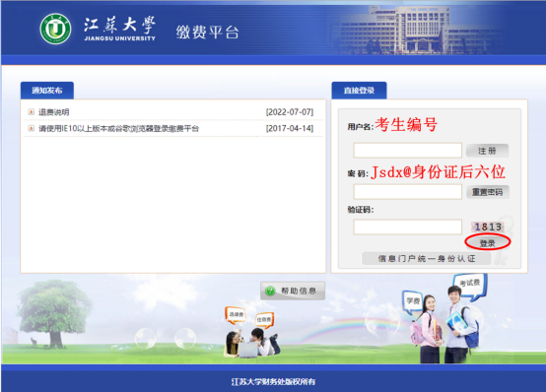Open the 直接登录 tab
The width and height of the screenshot is (546, 392).
pyautogui.click(x=359, y=91)
